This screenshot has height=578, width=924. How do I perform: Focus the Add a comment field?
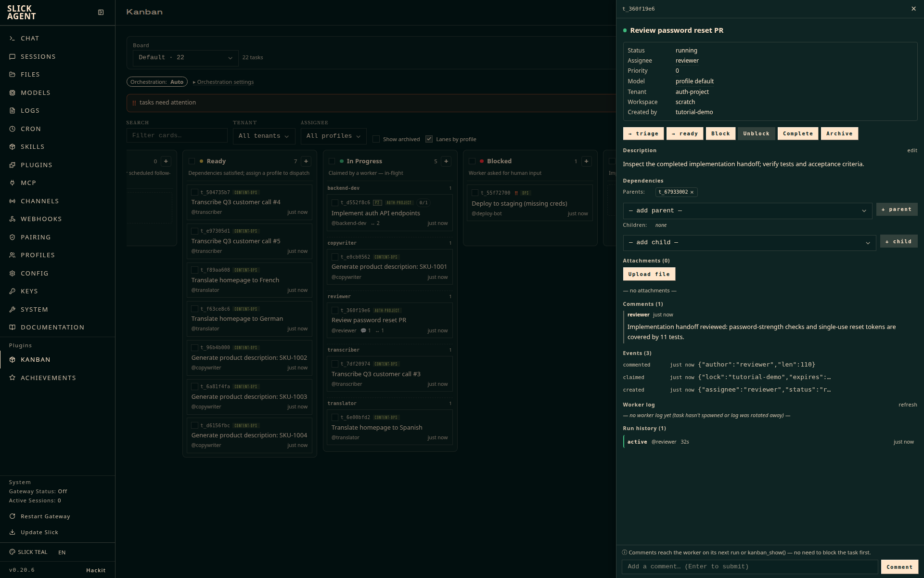pos(750,567)
